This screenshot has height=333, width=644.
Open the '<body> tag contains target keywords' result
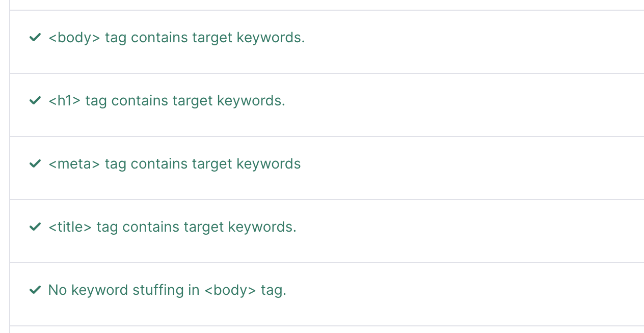pyautogui.click(x=176, y=38)
